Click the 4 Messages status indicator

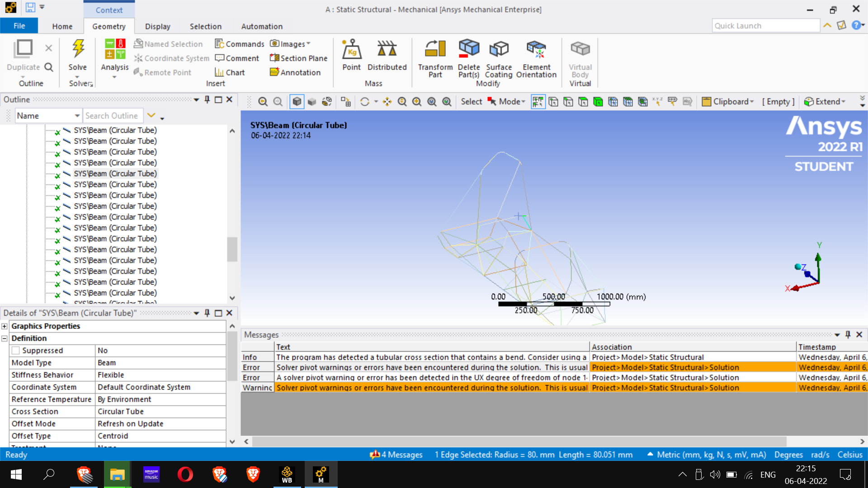(396, 455)
